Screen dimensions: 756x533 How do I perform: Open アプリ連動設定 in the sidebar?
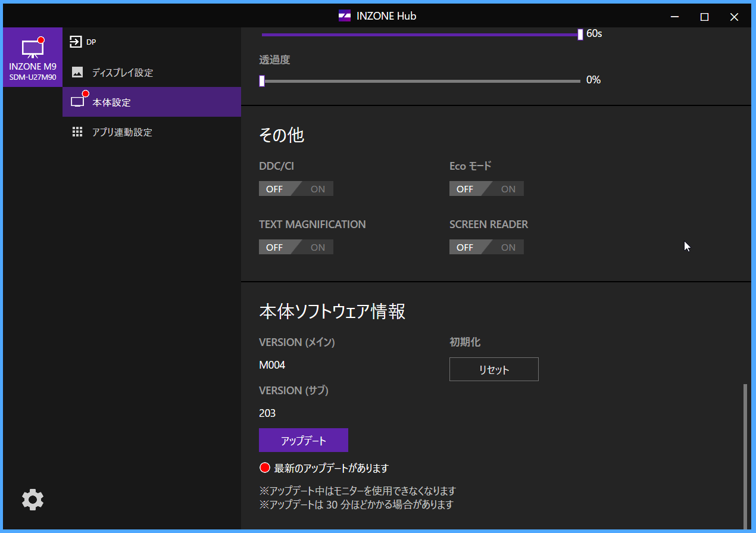[x=152, y=132]
